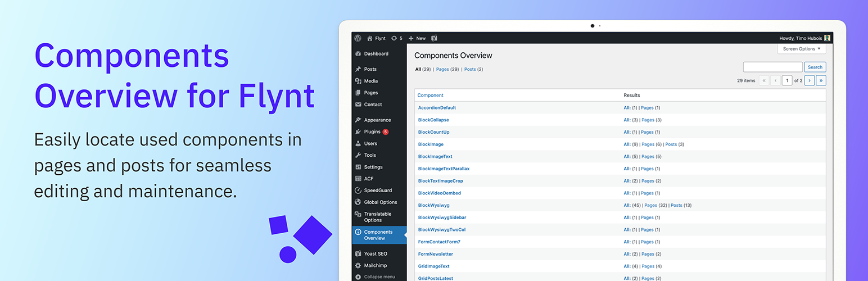Open the FormContactForm7 component
Image resolution: width=868 pixels, height=281 pixels.
[x=439, y=242]
